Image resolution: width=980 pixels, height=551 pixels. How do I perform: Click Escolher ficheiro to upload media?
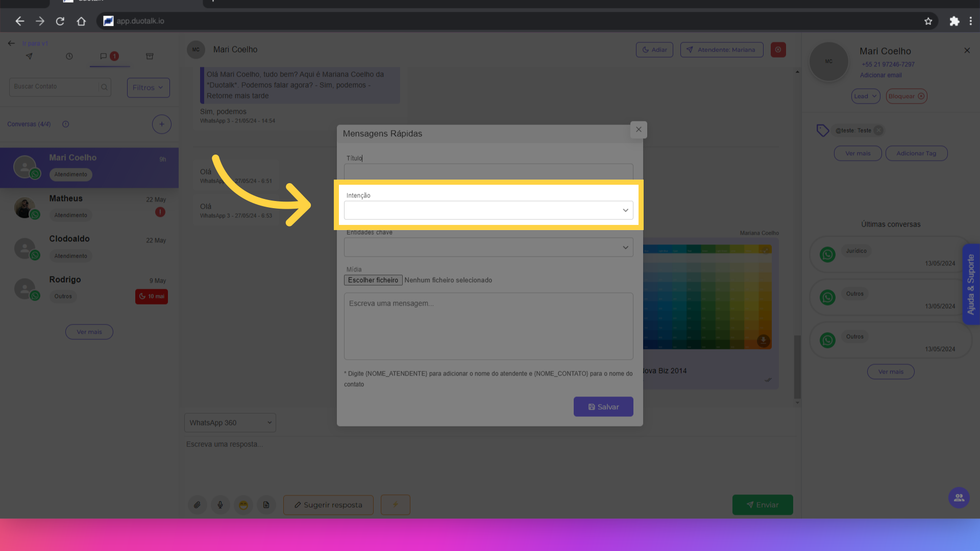pos(373,280)
